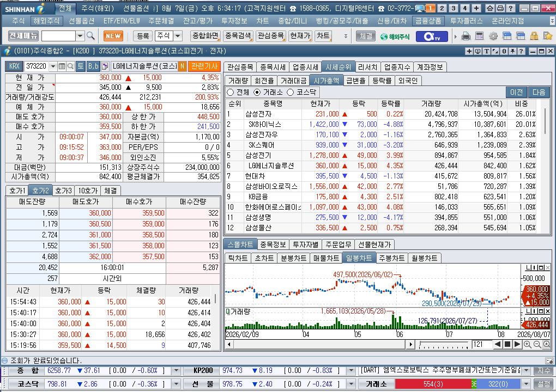
Task: Click the orange NEW icon
Action: [113, 36]
